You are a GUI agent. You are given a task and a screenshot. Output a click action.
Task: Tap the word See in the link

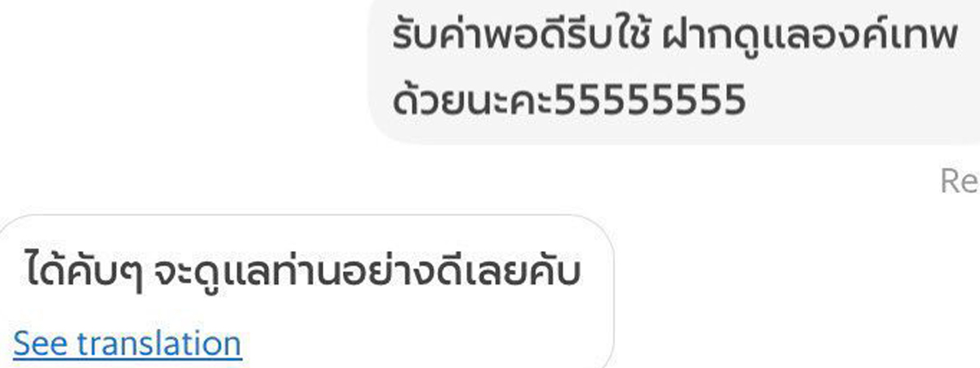pyautogui.click(x=42, y=343)
